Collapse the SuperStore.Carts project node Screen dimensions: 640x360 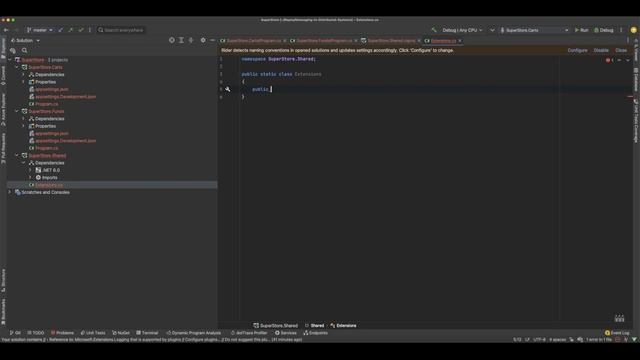click(x=17, y=67)
